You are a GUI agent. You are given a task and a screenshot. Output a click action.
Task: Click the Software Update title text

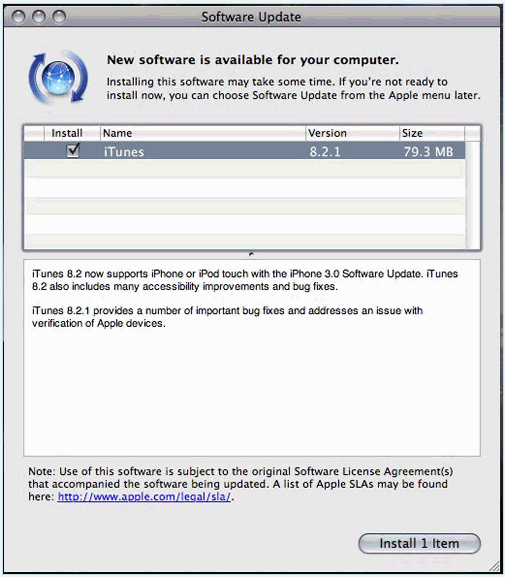pyautogui.click(x=251, y=17)
